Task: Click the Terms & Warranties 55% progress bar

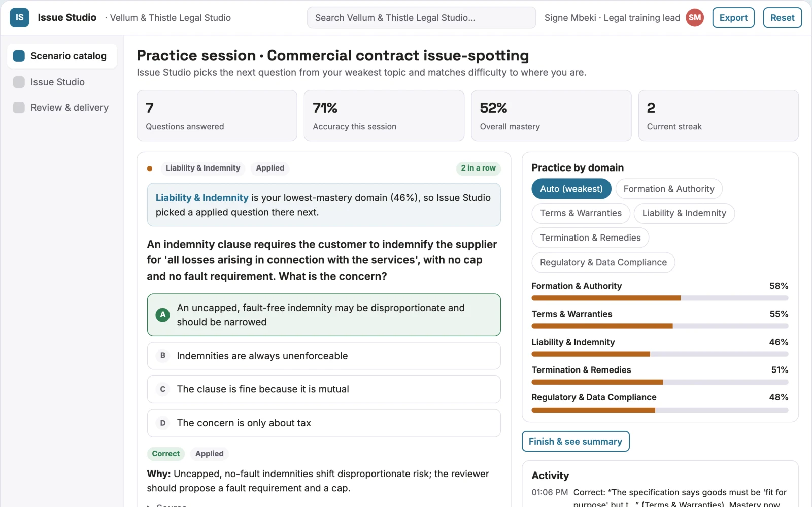Action: [x=660, y=326]
